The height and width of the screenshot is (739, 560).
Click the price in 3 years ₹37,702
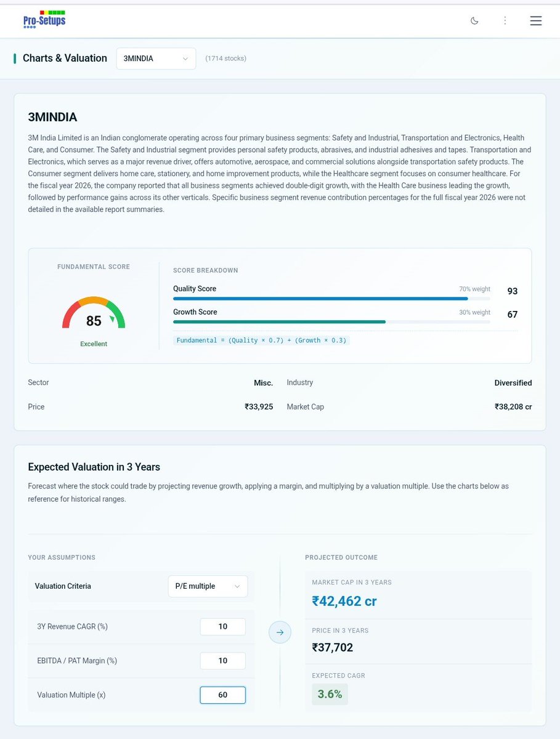333,648
